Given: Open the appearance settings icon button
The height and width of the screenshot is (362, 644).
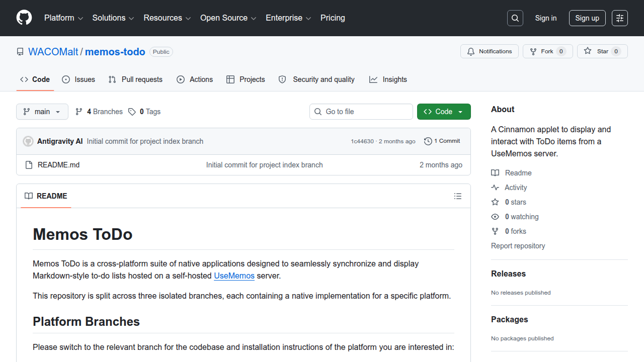Looking at the screenshot, I should (x=620, y=18).
